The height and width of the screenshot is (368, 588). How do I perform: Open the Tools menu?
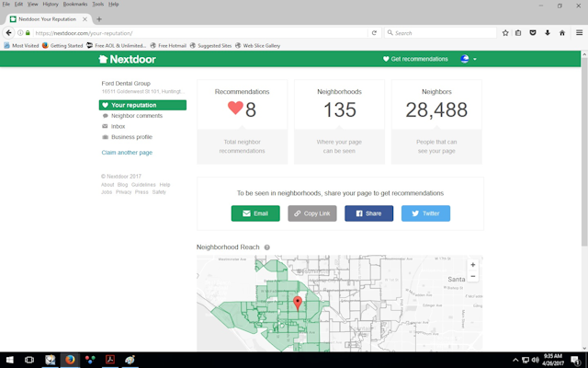pyautogui.click(x=98, y=4)
